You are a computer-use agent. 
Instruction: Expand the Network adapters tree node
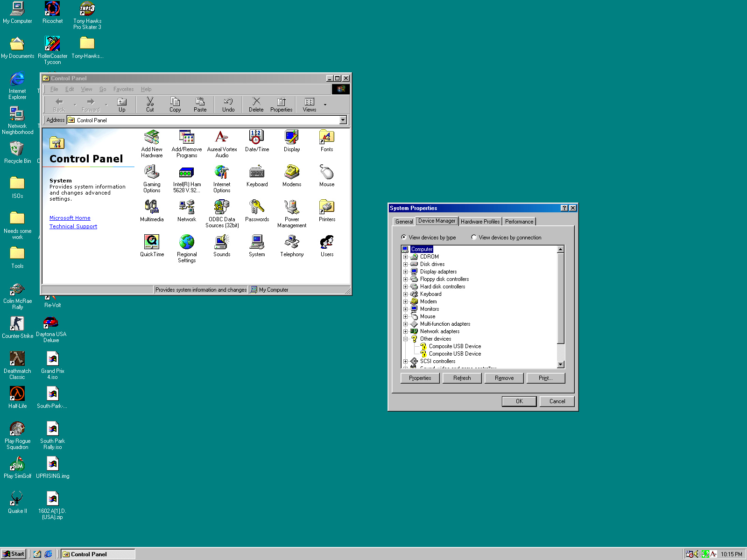405,331
